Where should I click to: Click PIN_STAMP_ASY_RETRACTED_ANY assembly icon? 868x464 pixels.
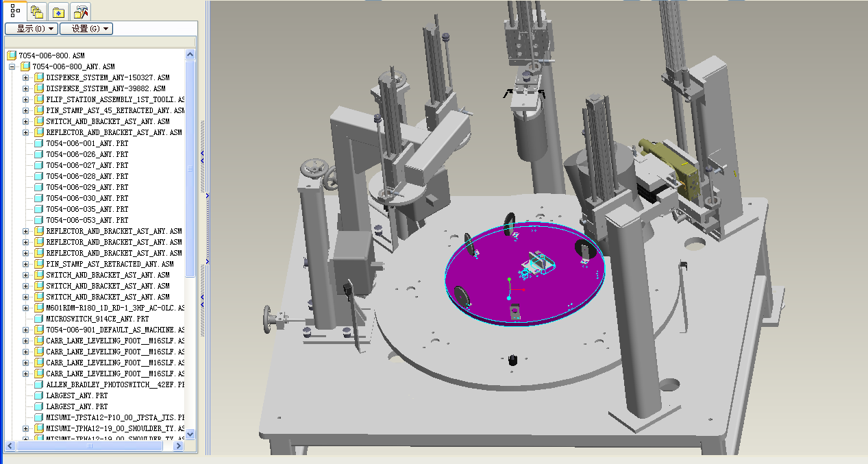click(x=39, y=264)
